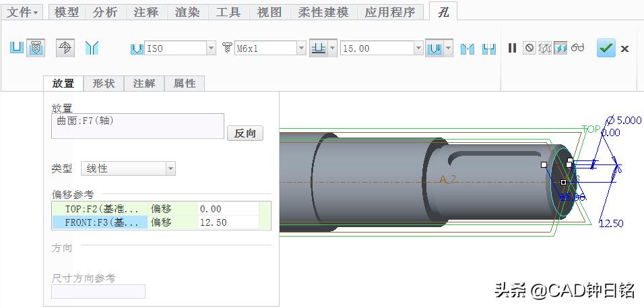Click the TOP datum plane label
The width and height of the screenshot is (644, 308).
coord(591,129)
